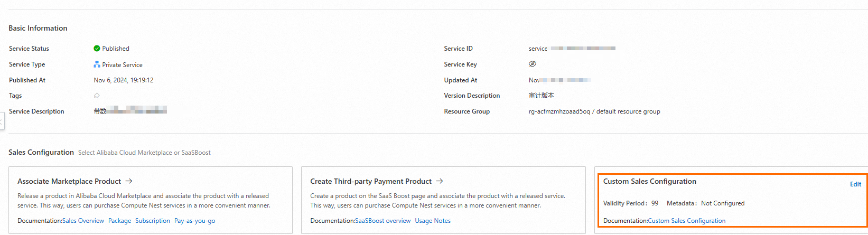This screenshot has height=235, width=868.
Task: Collapse the left sidebar panel handle
Action: 2,121
